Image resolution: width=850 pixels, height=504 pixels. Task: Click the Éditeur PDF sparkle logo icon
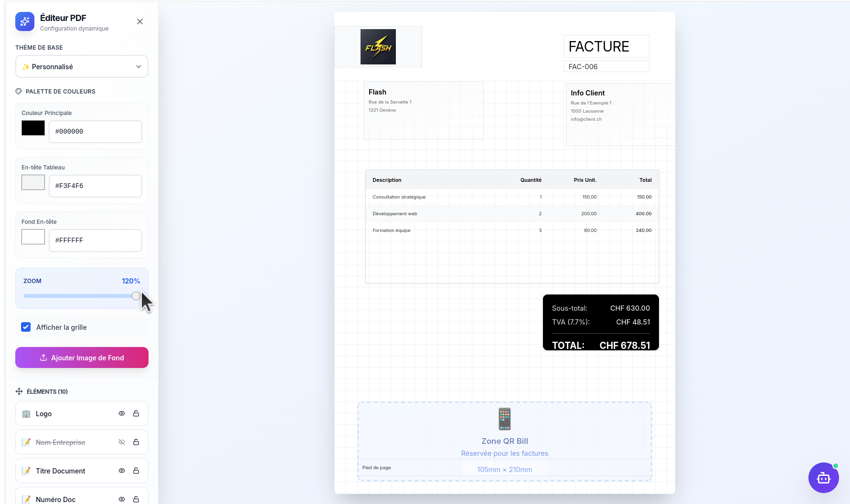pos(25,21)
